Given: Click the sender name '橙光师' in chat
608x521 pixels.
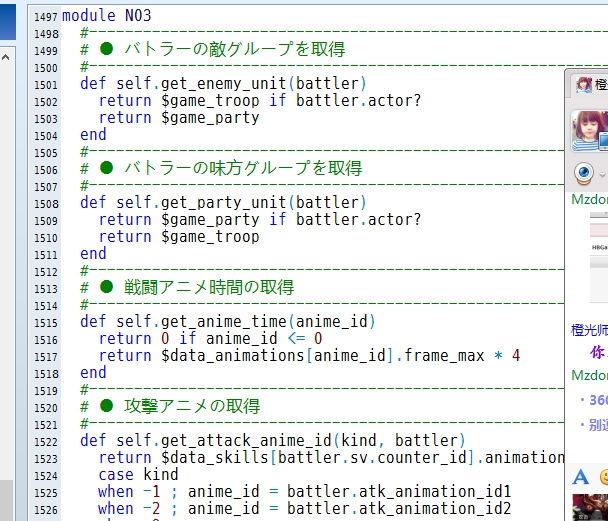Looking at the screenshot, I should 589,330.
